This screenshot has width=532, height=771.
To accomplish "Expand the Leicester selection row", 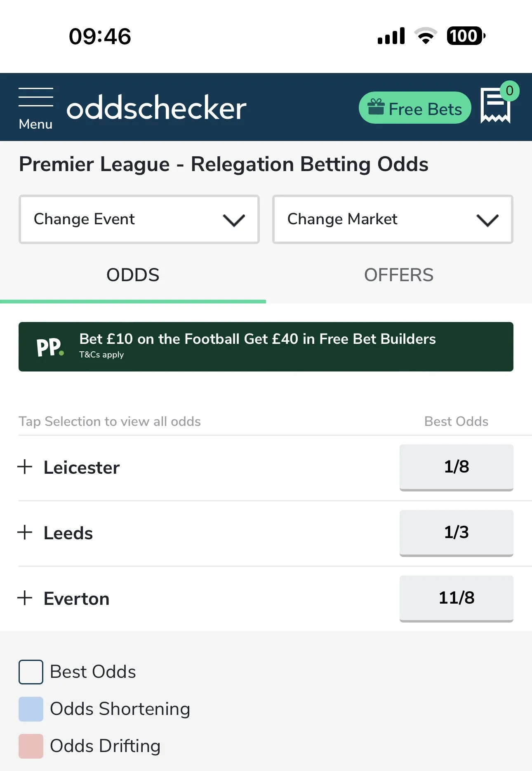I will (x=82, y=468).
